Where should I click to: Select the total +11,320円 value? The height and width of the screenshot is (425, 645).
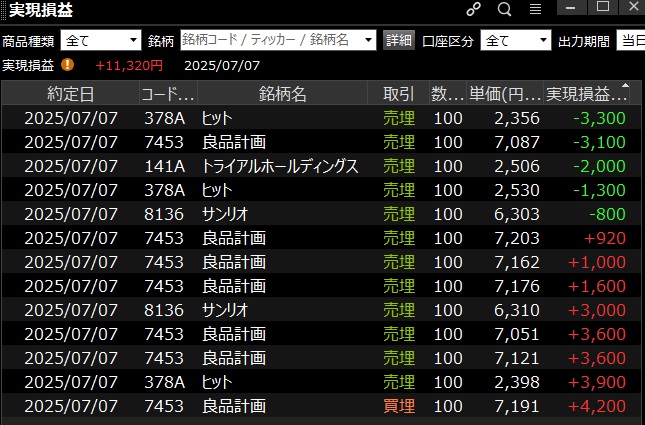click(129, 65)
